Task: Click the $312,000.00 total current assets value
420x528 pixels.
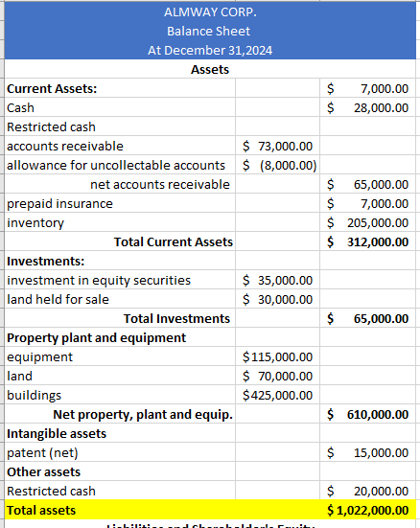Action: tap(368, 241)
